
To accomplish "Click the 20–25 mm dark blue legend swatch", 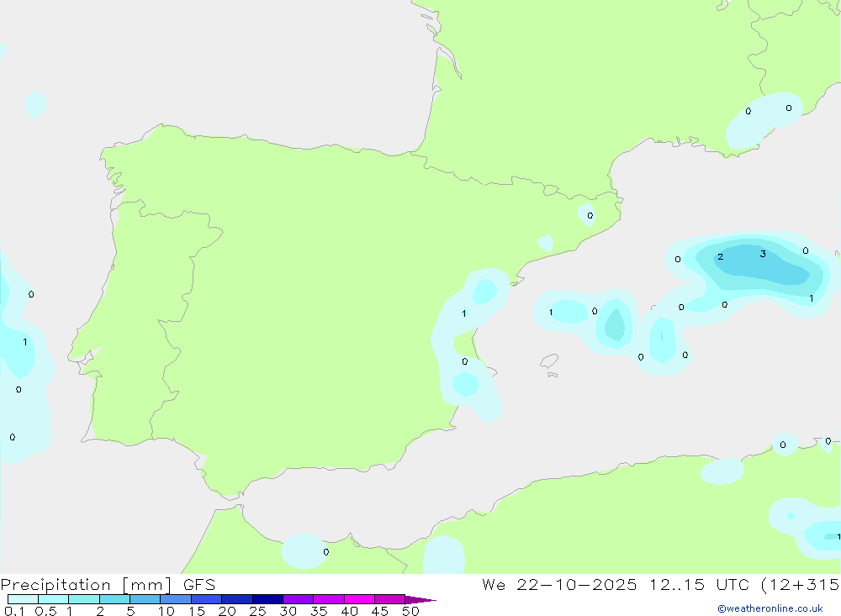I will tap(236, 599).
